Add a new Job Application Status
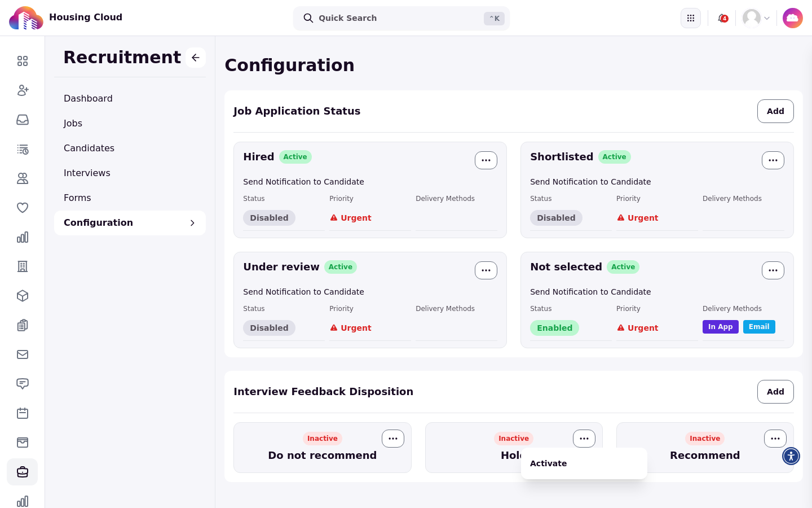Screen dimensions: 812x508 click(x=775, y=111)
